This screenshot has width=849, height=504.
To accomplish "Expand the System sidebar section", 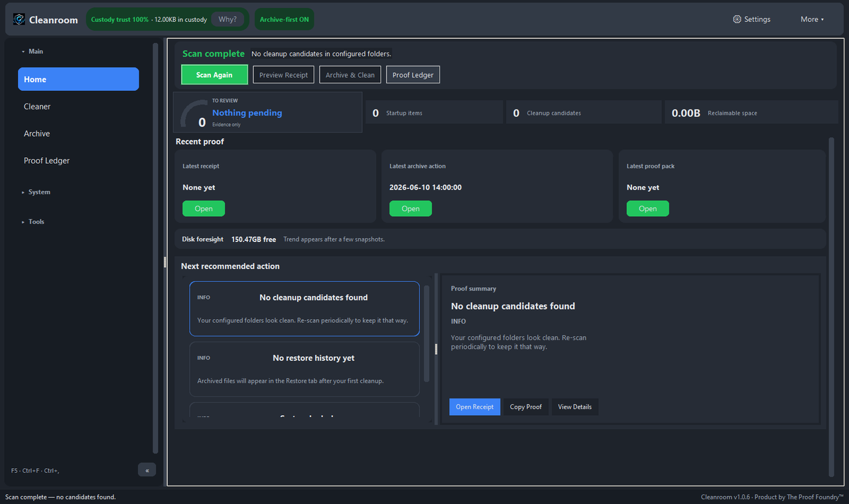I will [36, 192].
